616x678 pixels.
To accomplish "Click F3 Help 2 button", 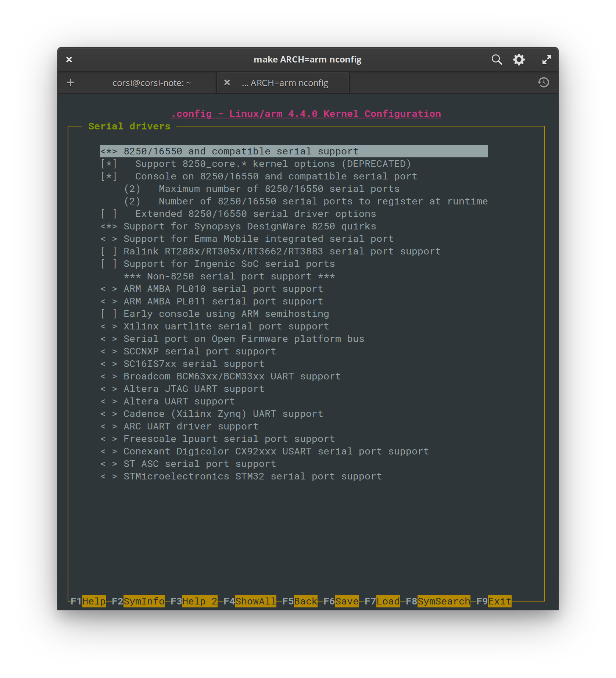I will coord(194,601).
